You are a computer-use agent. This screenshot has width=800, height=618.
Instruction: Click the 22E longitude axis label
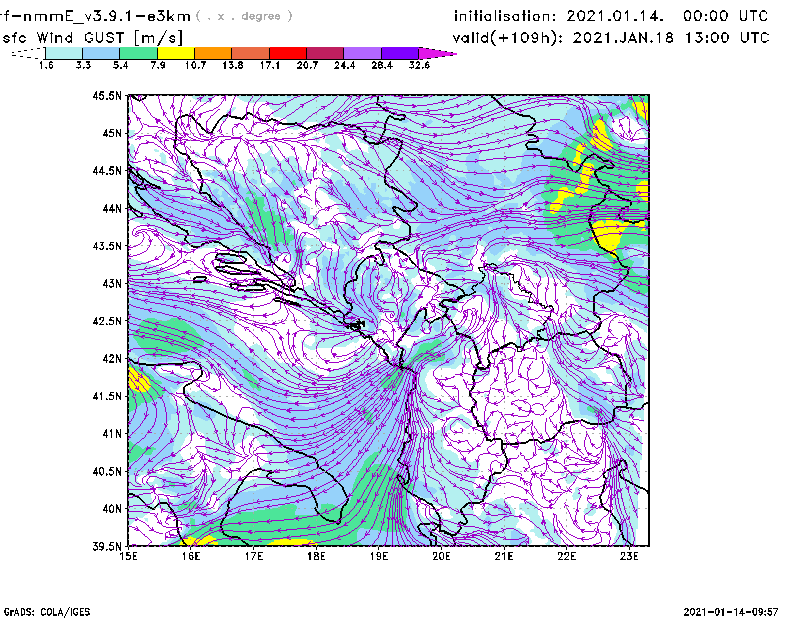tap(566, 556)
